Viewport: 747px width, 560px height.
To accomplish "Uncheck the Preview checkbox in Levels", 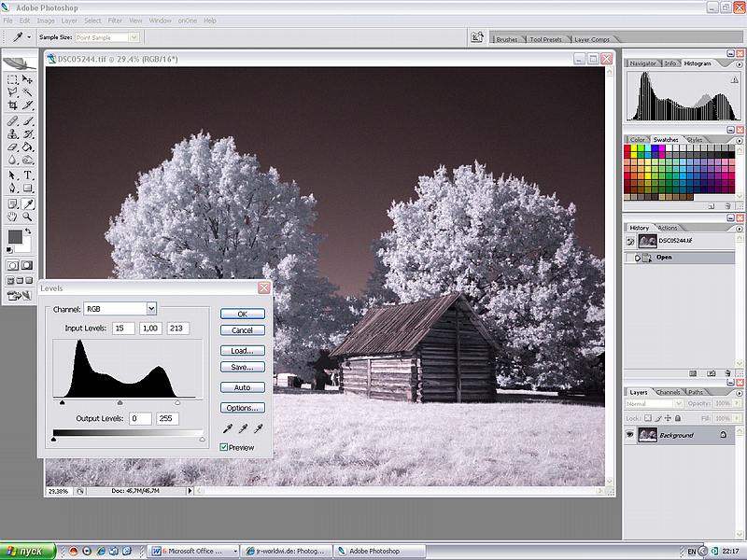I will tap(223, 448).
